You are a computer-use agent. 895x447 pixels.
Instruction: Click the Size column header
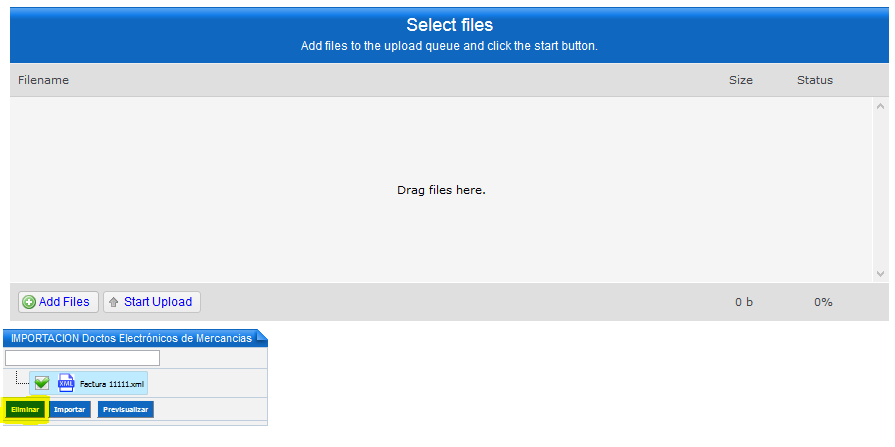(740, 80)
